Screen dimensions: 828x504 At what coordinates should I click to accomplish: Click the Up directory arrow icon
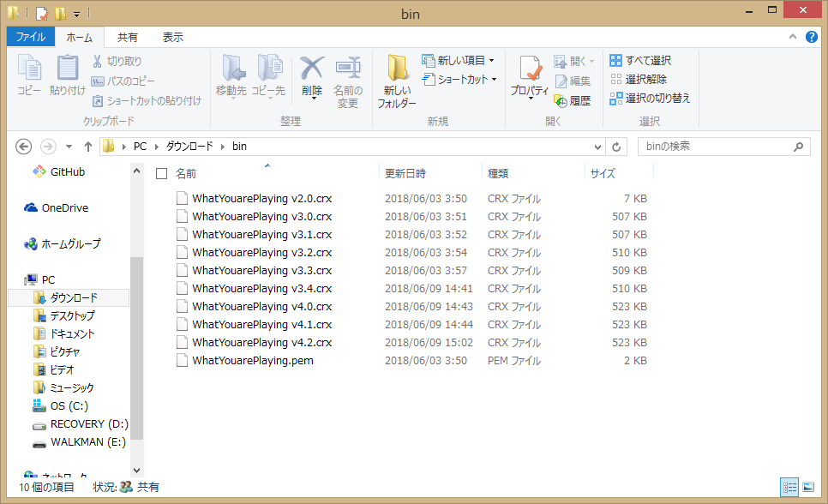pos(87,147)
